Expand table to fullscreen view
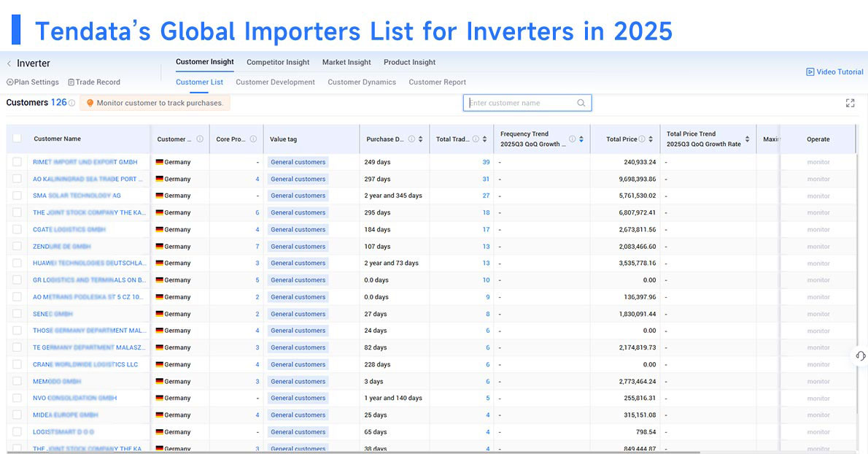 click(x=850, y=103)
